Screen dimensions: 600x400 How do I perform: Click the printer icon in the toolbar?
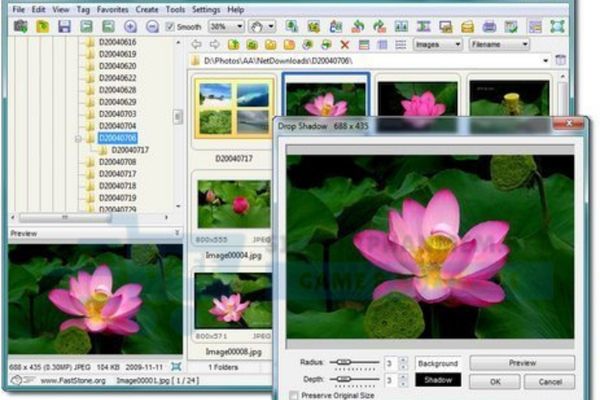coord(489,26)
